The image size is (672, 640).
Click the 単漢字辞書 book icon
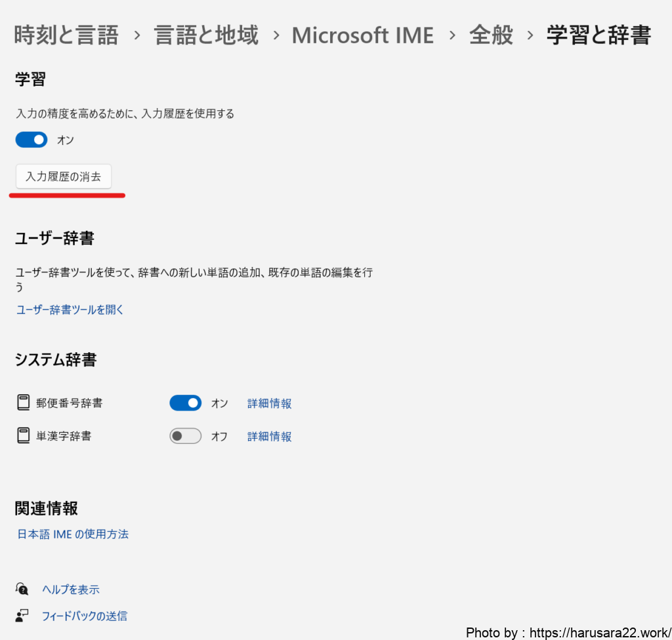(24, 435)
